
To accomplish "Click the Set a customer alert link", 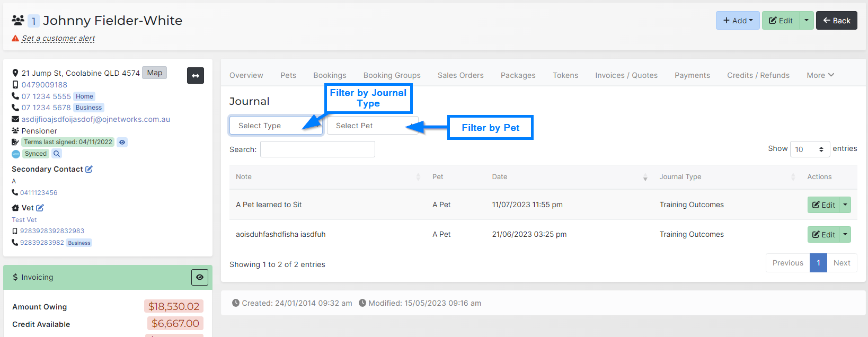I will (58, 39).
